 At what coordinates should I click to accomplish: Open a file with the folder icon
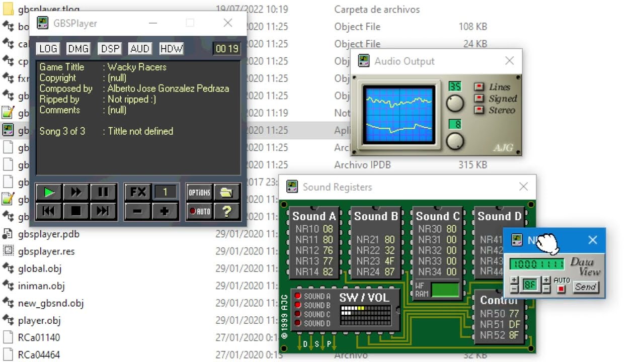coord(226,192)
